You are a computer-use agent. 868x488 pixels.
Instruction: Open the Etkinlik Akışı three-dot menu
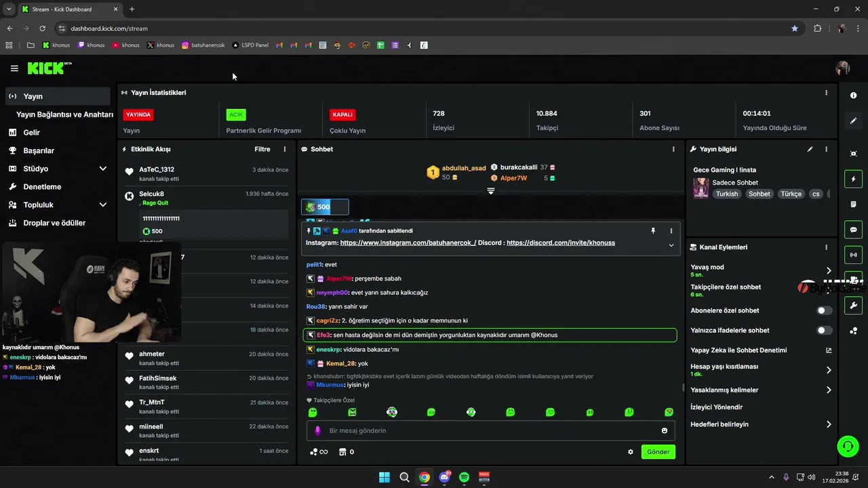pyautogui.click(x=285, y=149)
